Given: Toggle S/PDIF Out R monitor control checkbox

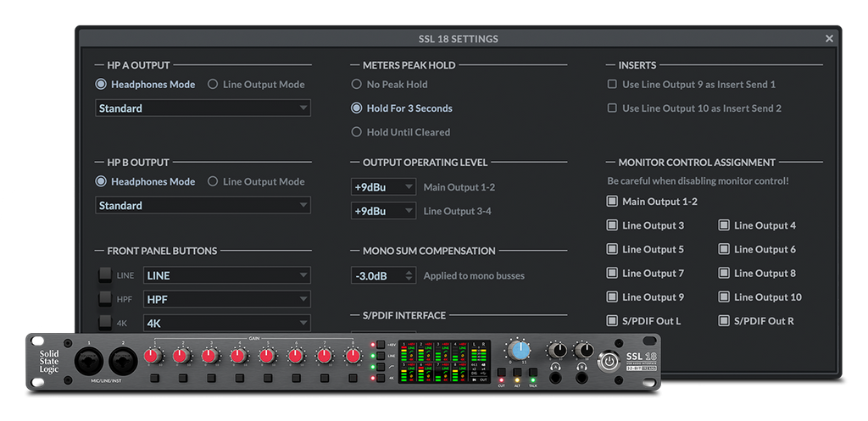Looking at the screenshot, I should coord(724,320).
